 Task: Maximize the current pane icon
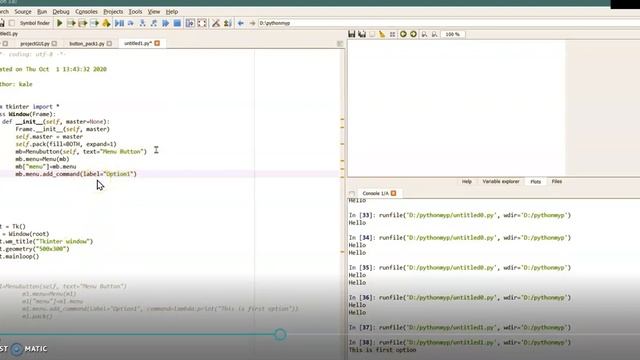coord(190,23)
